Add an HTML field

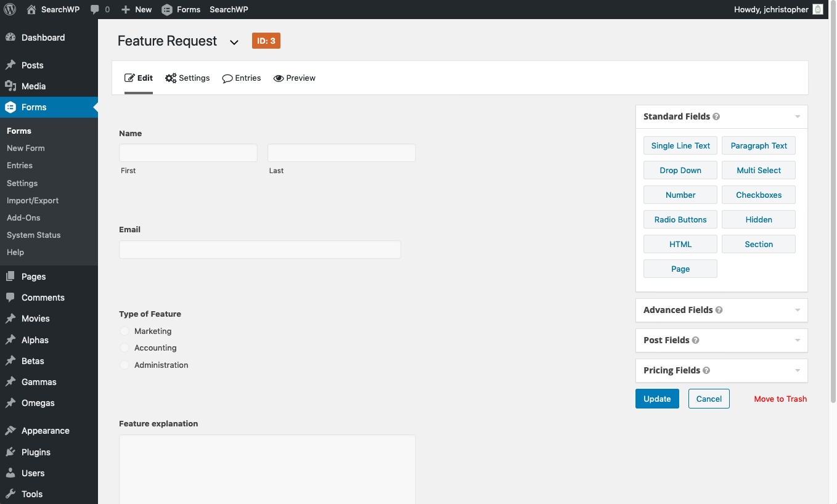click(680, 244)
